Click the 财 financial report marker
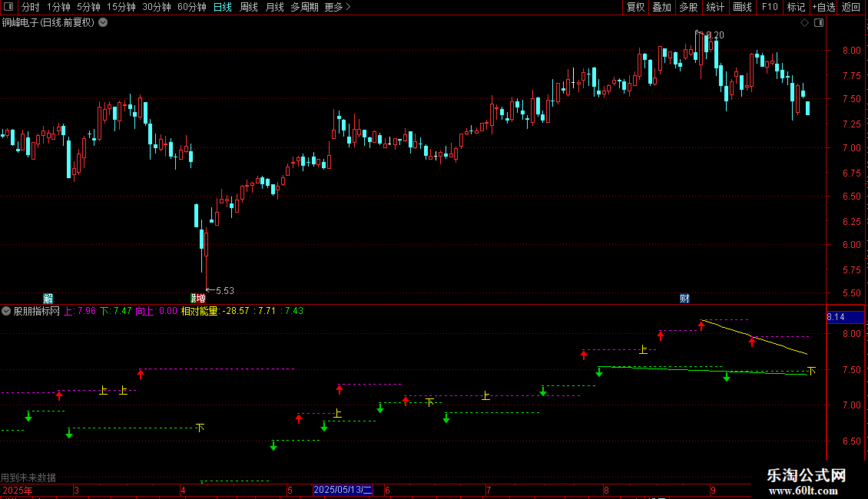The height and width of the screenshot is (499, 868). pos(684,298)
